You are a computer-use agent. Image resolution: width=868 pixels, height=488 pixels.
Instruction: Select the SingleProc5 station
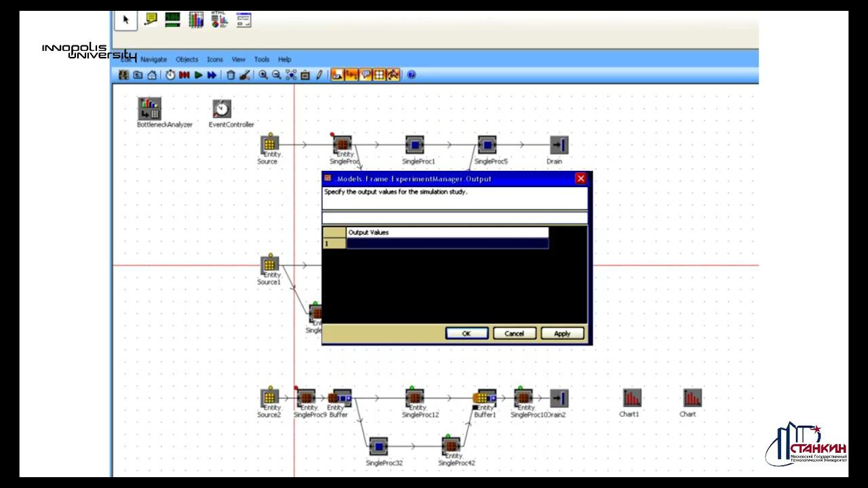pyautogui.click(x=487, y=144)
